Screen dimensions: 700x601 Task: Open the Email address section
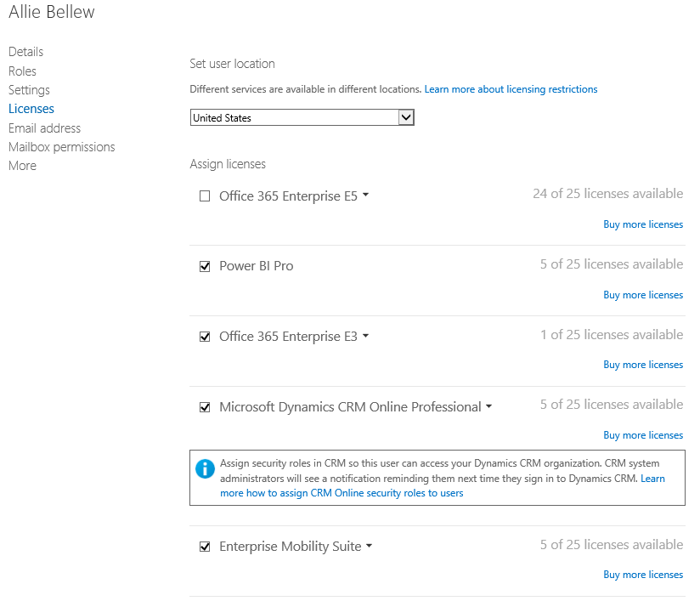click(45, 128)
